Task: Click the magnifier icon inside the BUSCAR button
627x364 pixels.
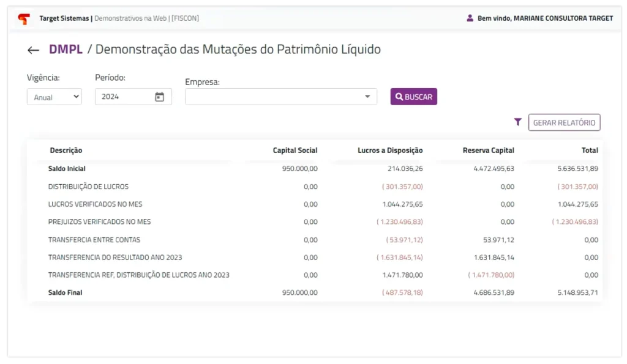Action: click(x=400, y=96)
